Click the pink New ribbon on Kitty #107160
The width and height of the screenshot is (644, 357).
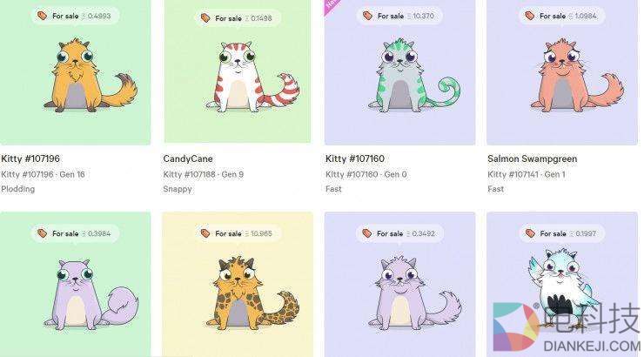click(x=331, y=6)
